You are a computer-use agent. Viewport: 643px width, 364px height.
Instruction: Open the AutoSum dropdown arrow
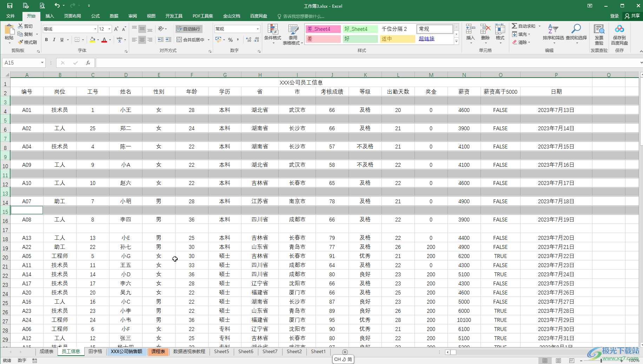(539, 26)
